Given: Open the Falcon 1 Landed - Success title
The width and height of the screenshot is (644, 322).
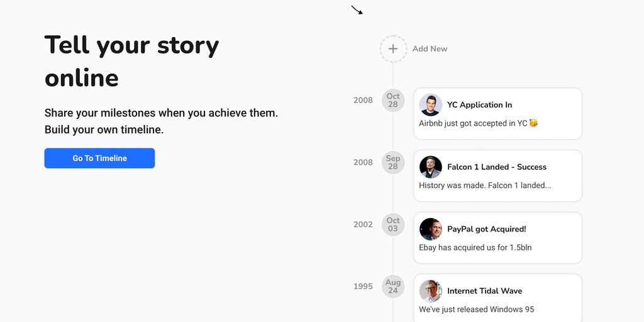Looking at the screenshot, I should coord(497,167).
